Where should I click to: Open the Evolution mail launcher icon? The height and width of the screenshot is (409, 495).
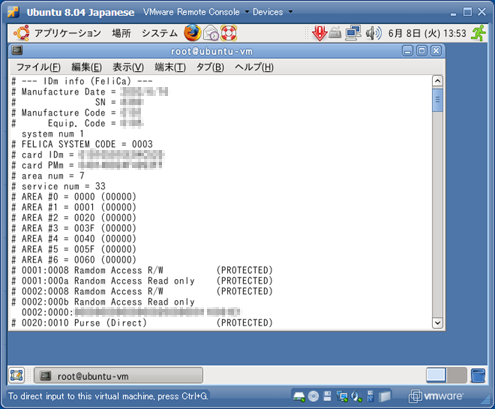211,33
